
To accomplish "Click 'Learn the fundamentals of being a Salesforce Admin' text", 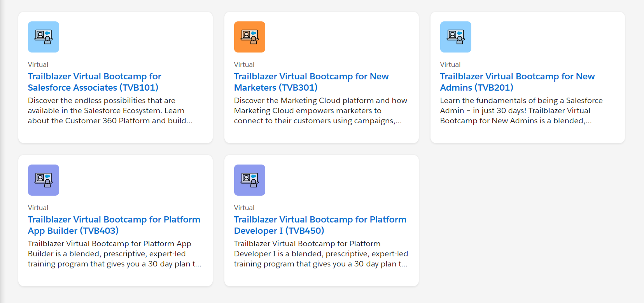I will 521,111.
